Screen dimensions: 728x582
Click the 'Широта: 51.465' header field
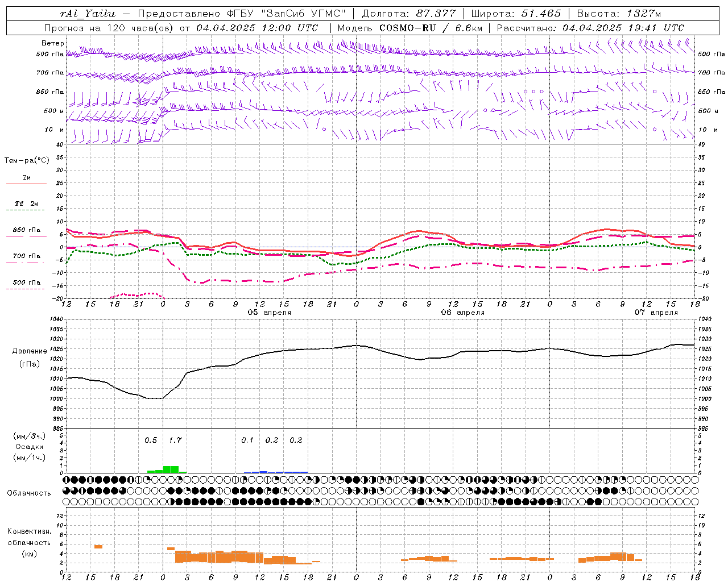[516, 14]
